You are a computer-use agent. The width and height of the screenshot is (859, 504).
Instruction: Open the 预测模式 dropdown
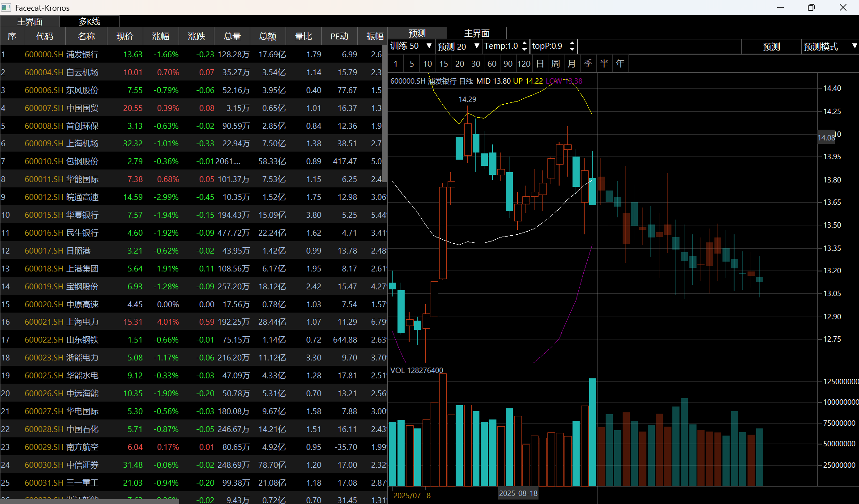coord(830,46)
